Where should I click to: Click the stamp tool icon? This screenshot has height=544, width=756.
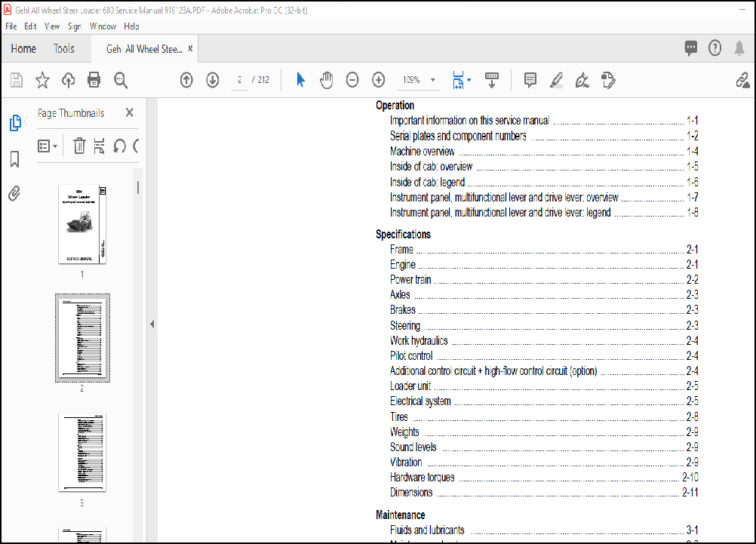[608, 80]
